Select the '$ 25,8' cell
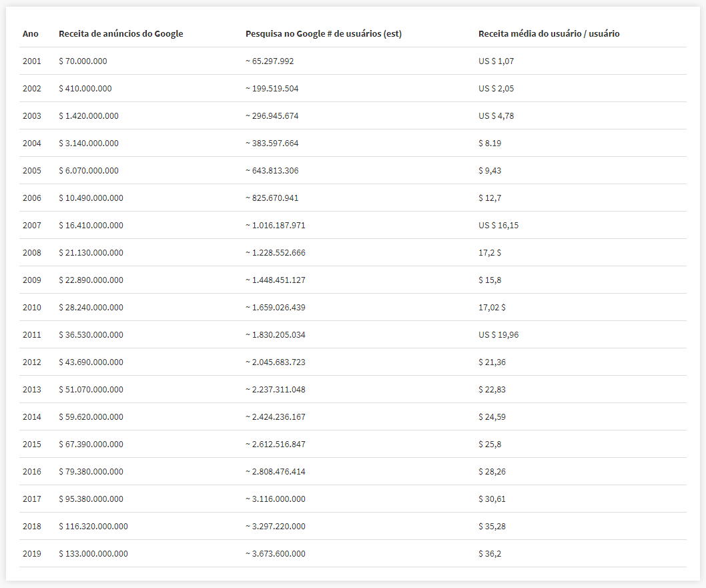Image resolution: width=706 pixels, height=588 pixels. [490, 445]
